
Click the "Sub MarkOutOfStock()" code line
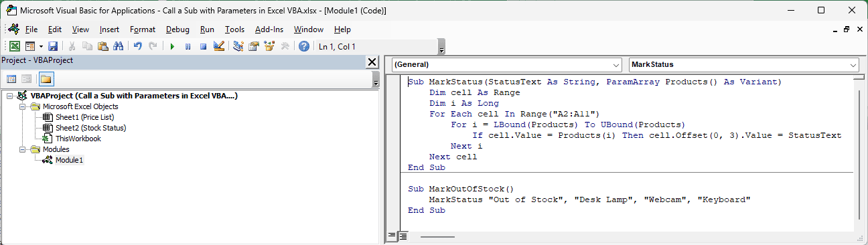coord(461,189)
